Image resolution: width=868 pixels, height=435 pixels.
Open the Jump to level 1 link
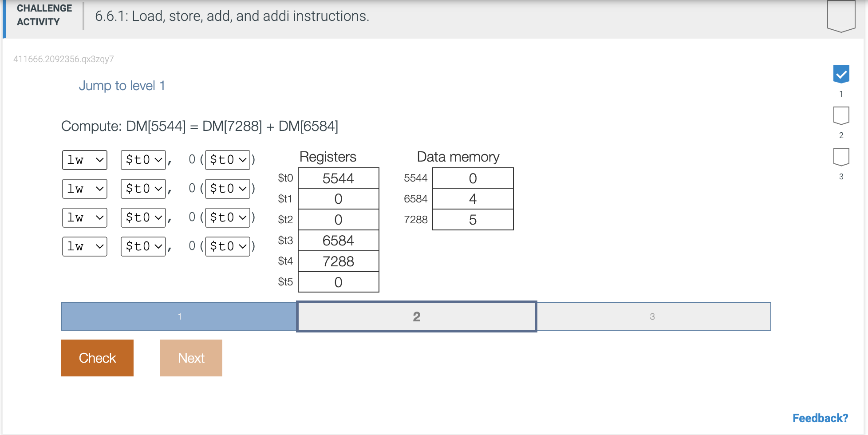pyautogui.click(x=122, y=85)
